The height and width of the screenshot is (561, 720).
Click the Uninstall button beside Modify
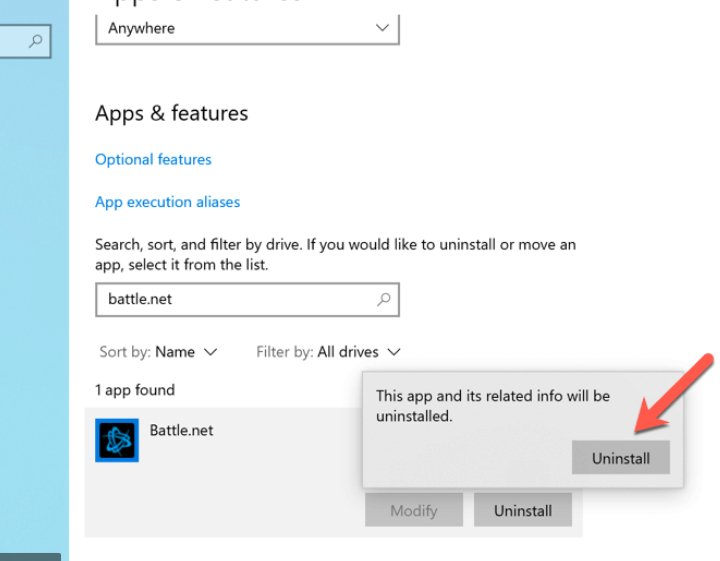pos(523,510)
